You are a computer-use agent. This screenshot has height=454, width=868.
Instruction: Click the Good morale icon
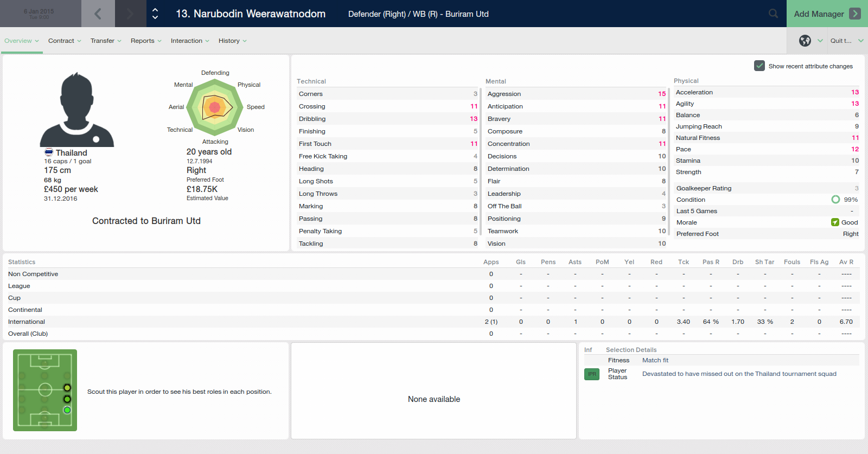coord(835,222)
